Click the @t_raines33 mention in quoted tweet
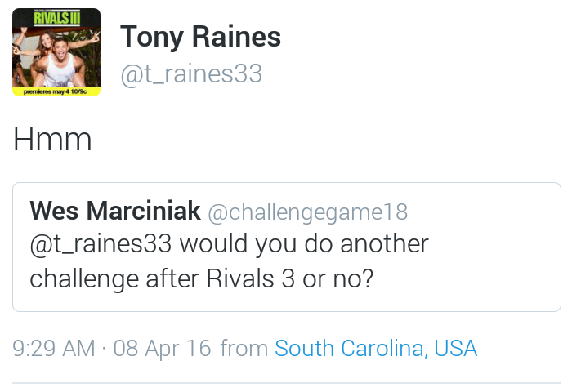This screenshot has width=581, height=392. pos(101,244)
